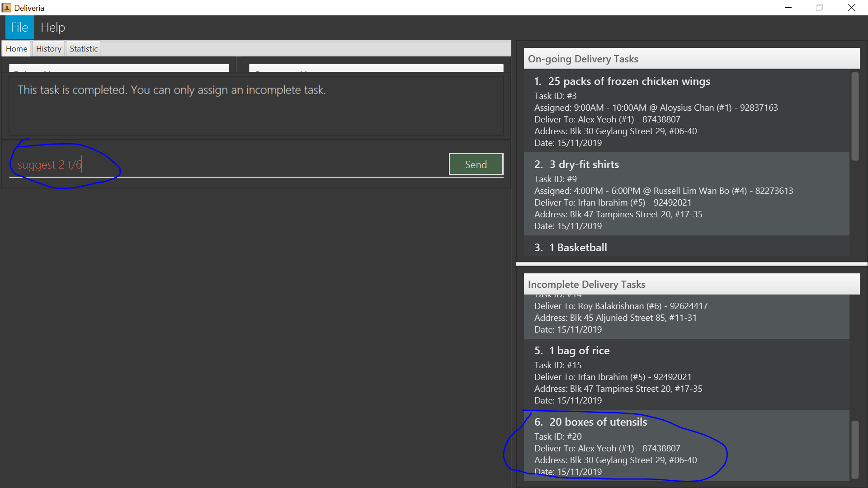Select the Roy Balakrishnan delivery task card
The width and height of the screenshot is (868, 488).
[x=686, y=316]
